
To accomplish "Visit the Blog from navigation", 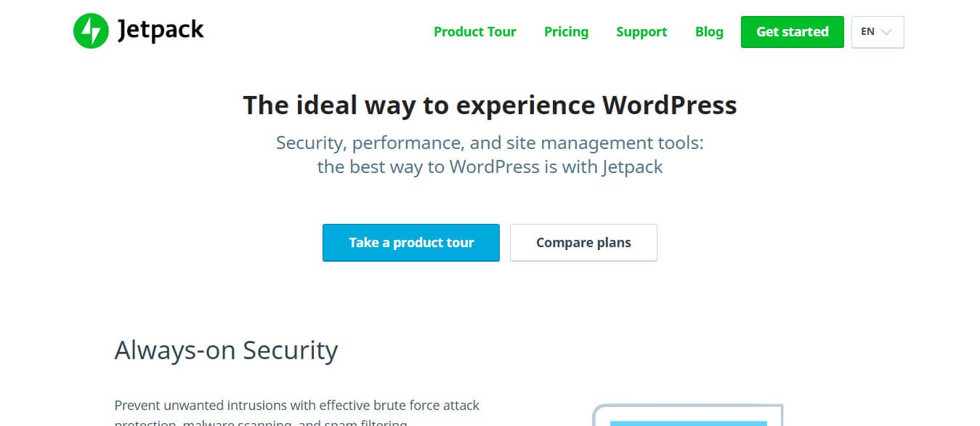I will pos(709,32).
